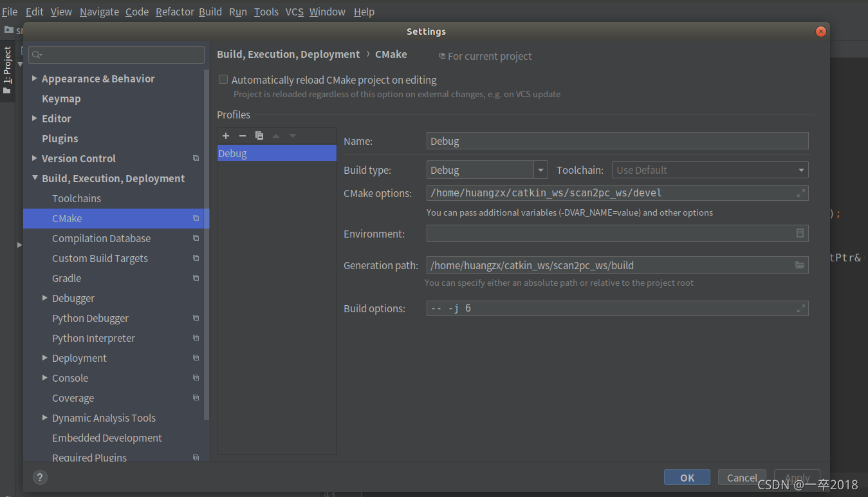Click the settings tree vertical scrollbar
The width and height of the screenshot is (868, 497).
[x=207, y=245]
